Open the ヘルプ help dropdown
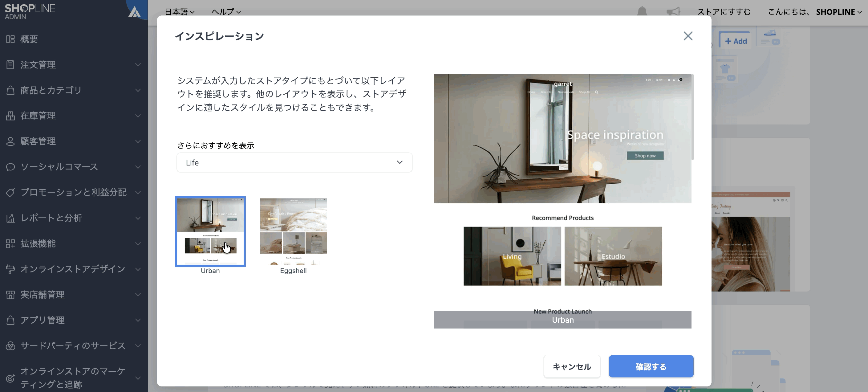 click(226, 12)
